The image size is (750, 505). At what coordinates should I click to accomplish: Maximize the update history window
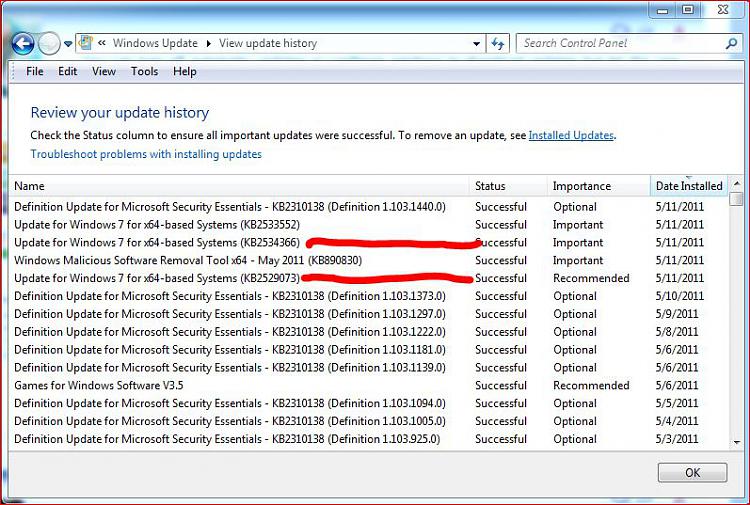pyautogui.click(x=688, y=10)
